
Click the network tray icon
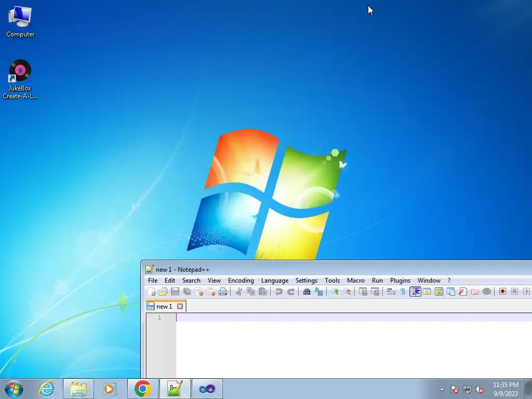467,389
